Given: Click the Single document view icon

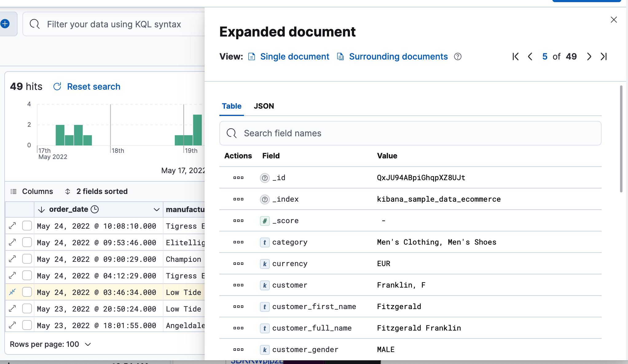Looking at the screenshot, I should point(252,56).
